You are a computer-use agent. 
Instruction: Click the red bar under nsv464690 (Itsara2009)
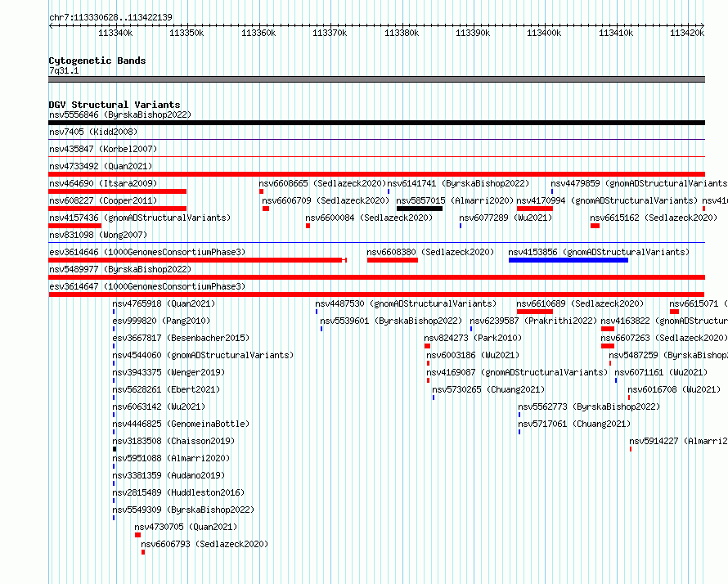coord(118,191)
